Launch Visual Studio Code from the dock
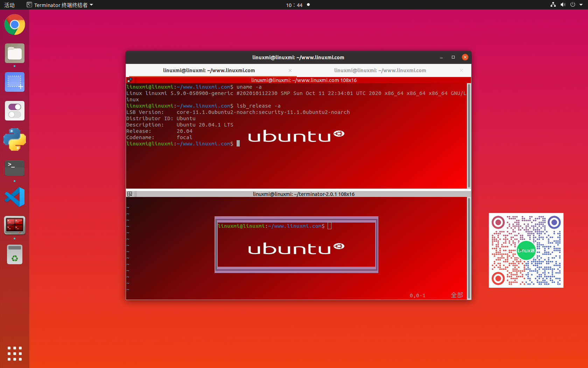 (x=14, y=197)
